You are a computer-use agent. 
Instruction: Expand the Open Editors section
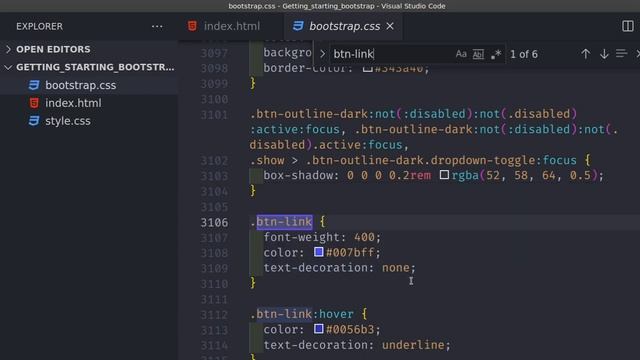[89, 49]
